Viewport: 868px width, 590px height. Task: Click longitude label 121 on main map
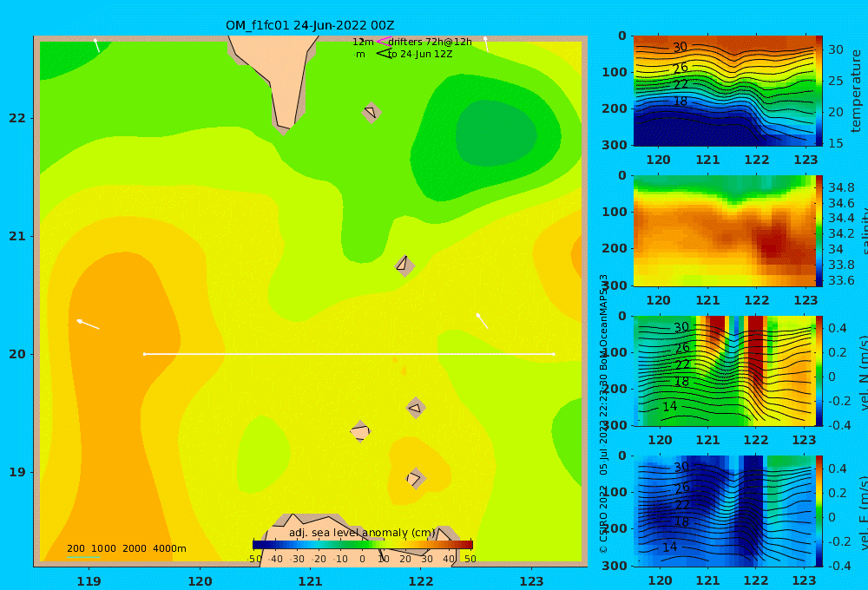coord(311,581)
